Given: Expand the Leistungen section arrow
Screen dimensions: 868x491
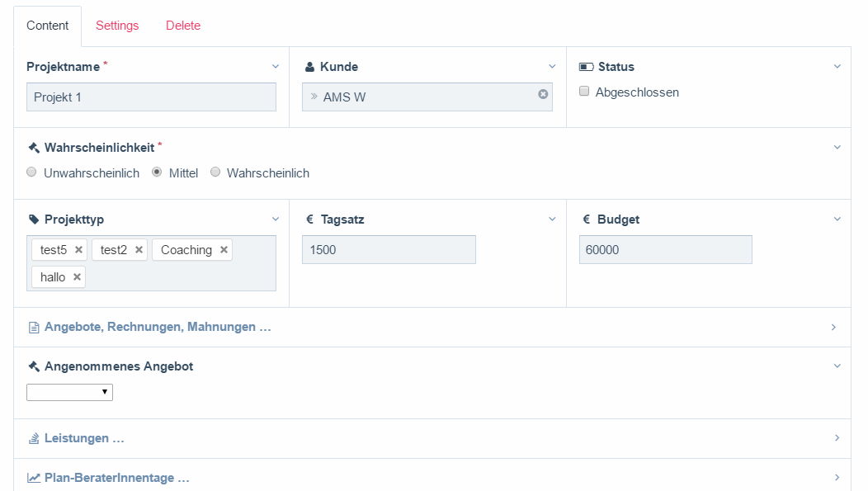Looking at the screenshot, I should [x=836, y=438].
